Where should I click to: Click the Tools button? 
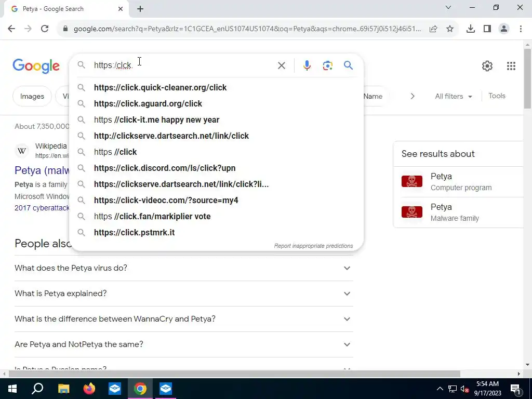point(497,96)
